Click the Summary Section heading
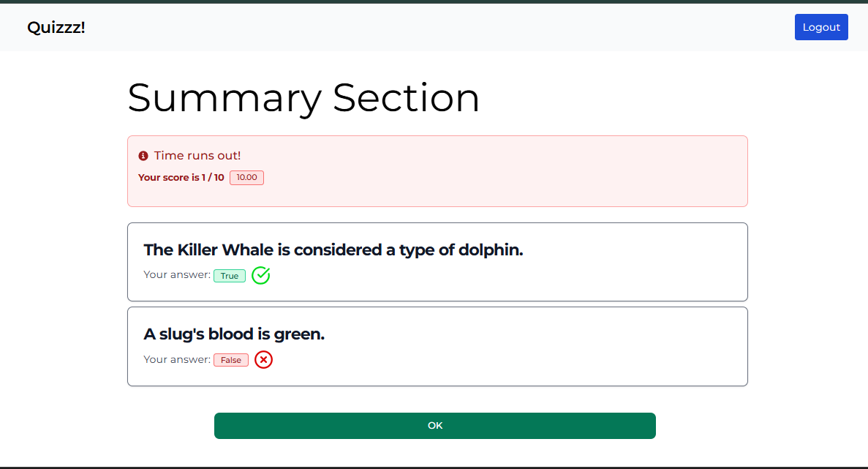This screenshot has width=868, height=469. tap(303, 98)
